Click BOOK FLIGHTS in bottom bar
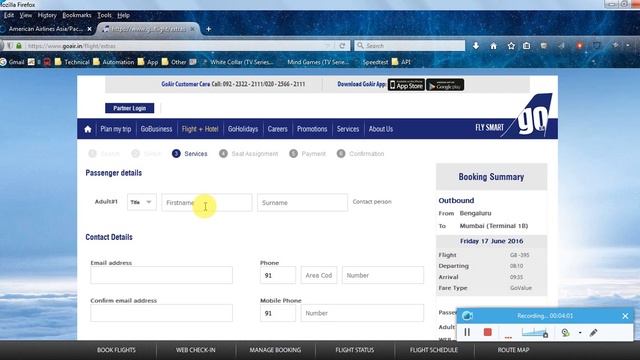This screenshot has width=640, height=360. [x=116, y=350]
